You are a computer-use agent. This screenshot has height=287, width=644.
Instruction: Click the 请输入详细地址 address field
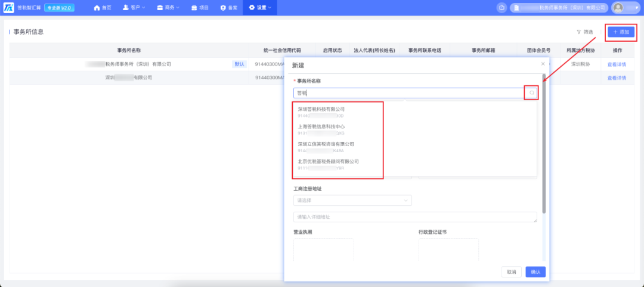point(415,217)
